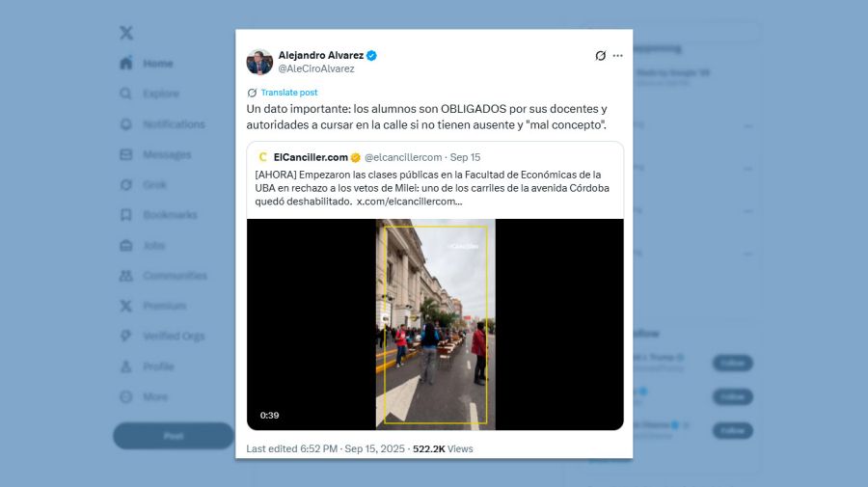Image resolution: width=868 pixels, height=487 pixels.
Task: Open the Home sidebar item
Action: [x=147, y=63]
